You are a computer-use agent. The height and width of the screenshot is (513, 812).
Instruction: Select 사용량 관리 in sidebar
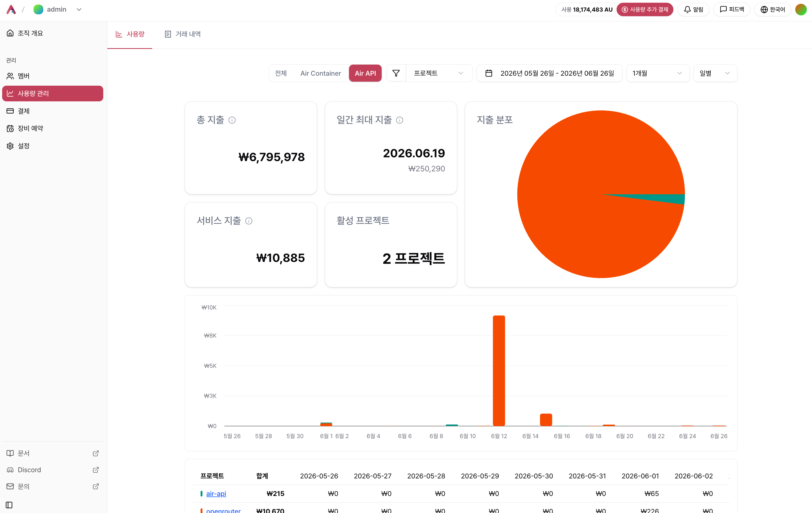(x=53, y=94)
